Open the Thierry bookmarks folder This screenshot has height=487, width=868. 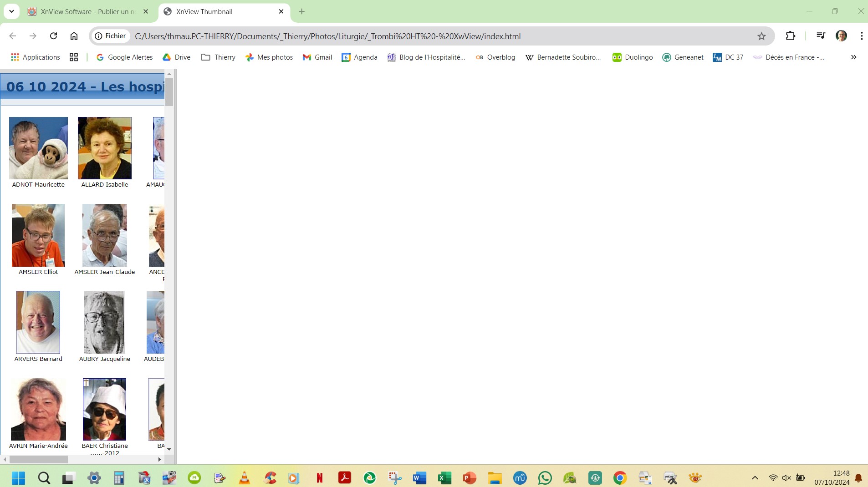pos(218,57)
